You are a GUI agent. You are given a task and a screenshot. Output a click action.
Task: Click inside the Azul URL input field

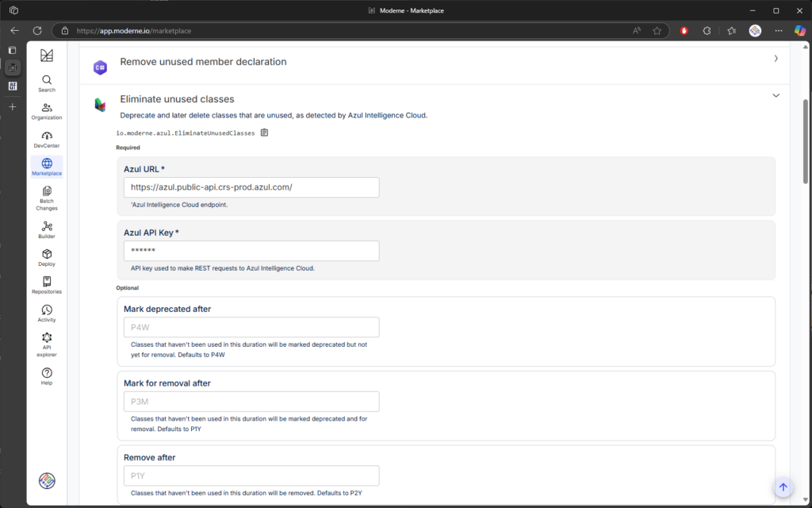point(251,187)
